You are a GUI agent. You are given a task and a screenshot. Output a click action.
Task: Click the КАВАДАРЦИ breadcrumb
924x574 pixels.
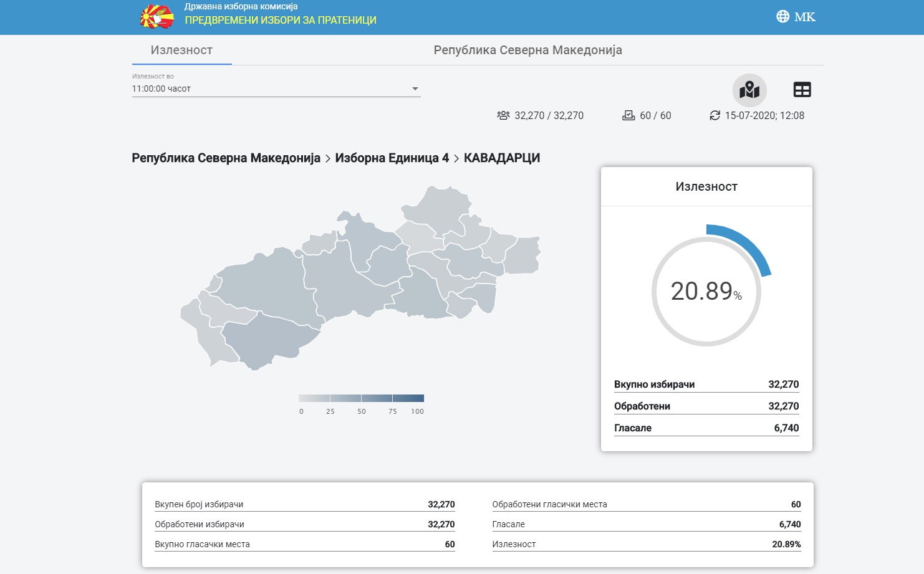click(502, 158)
